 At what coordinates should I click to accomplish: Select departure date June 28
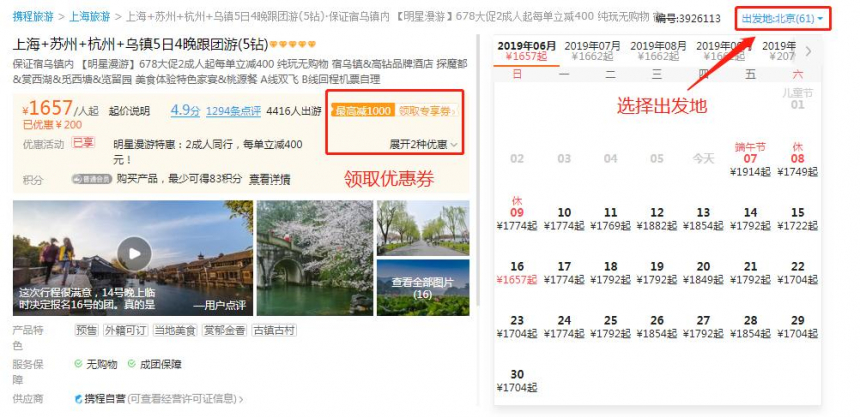click(x=750, y=326)
